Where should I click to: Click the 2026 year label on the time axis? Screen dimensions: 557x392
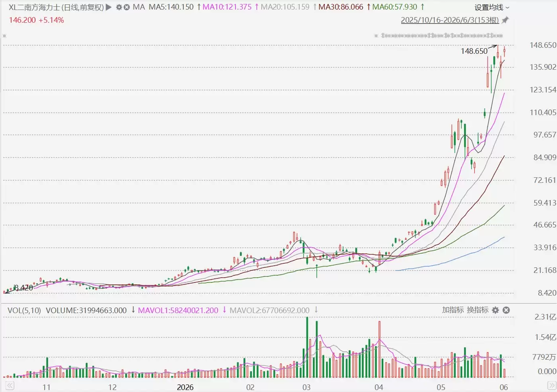click(185, 387)
